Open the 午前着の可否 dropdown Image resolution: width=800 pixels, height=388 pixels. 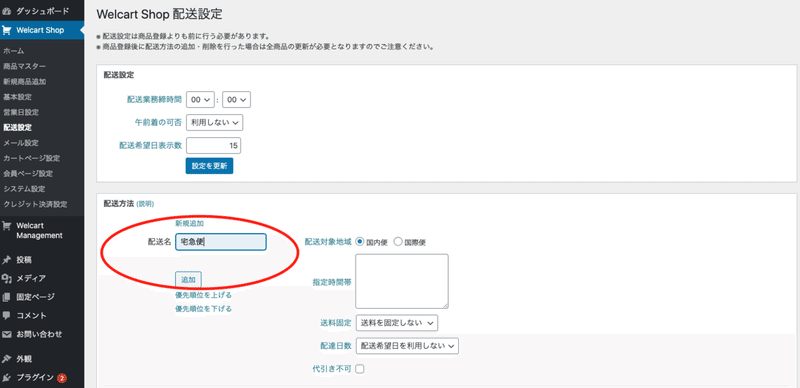click(214, 123)
